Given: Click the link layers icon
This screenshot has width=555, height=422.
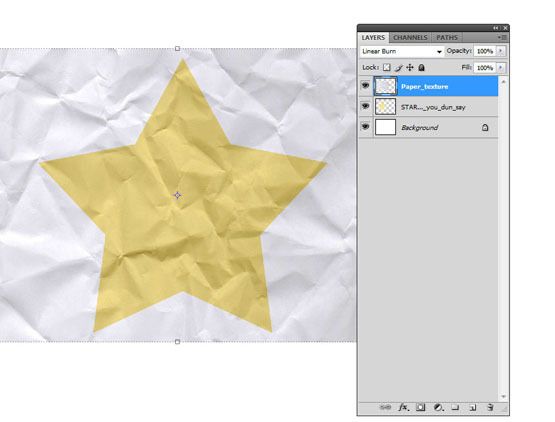Looking at the screenshot, I should click(x=385, y=407).
